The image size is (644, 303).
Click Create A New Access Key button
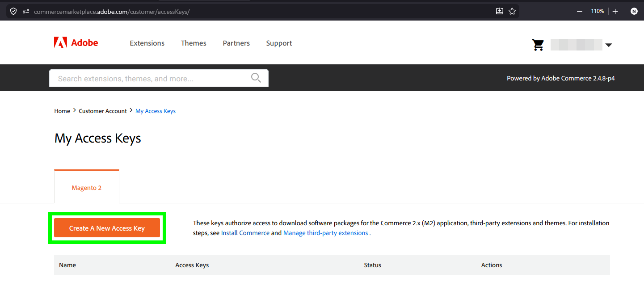[x=107, y=228]
